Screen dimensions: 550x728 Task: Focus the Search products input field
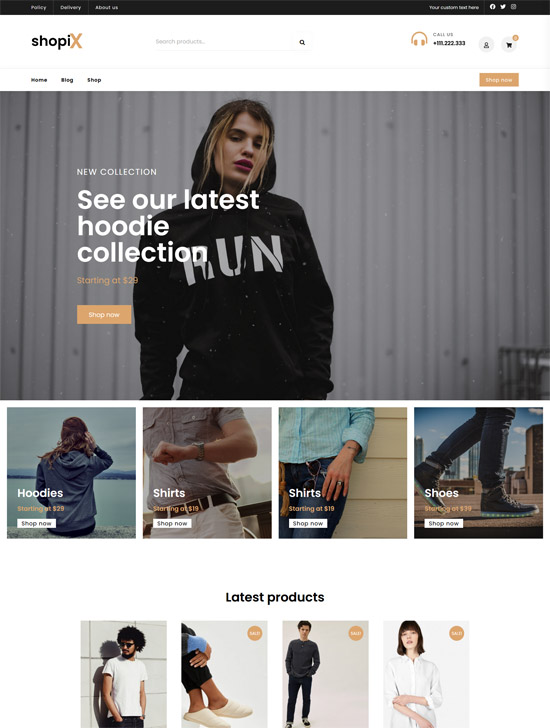[224, 42]
